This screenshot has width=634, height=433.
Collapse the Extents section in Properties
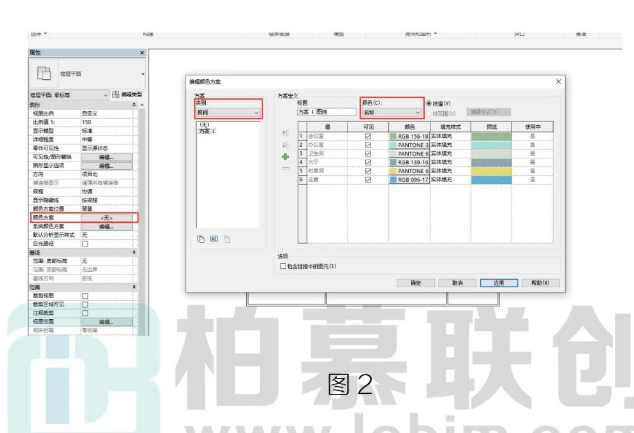coord(134,287)
